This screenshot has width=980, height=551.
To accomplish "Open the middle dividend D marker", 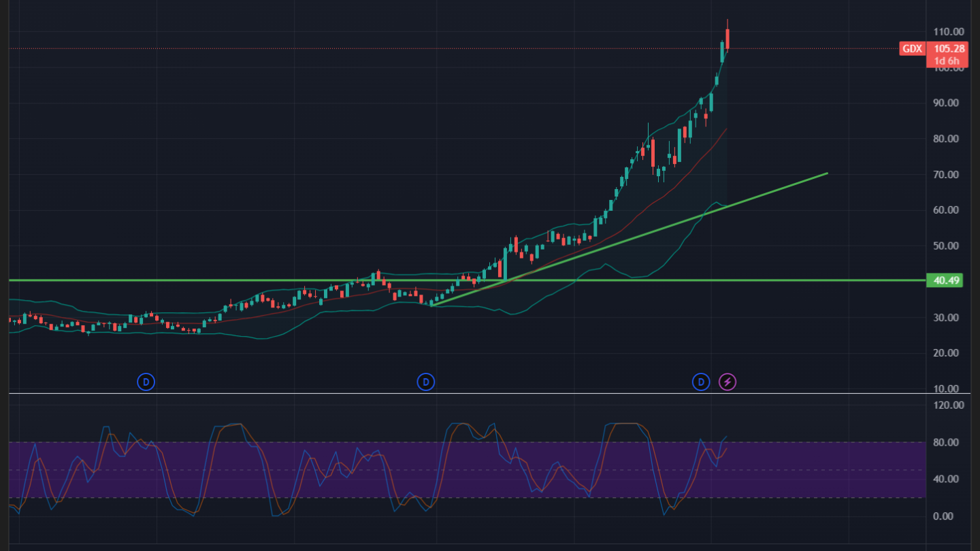I will (426, 382).
